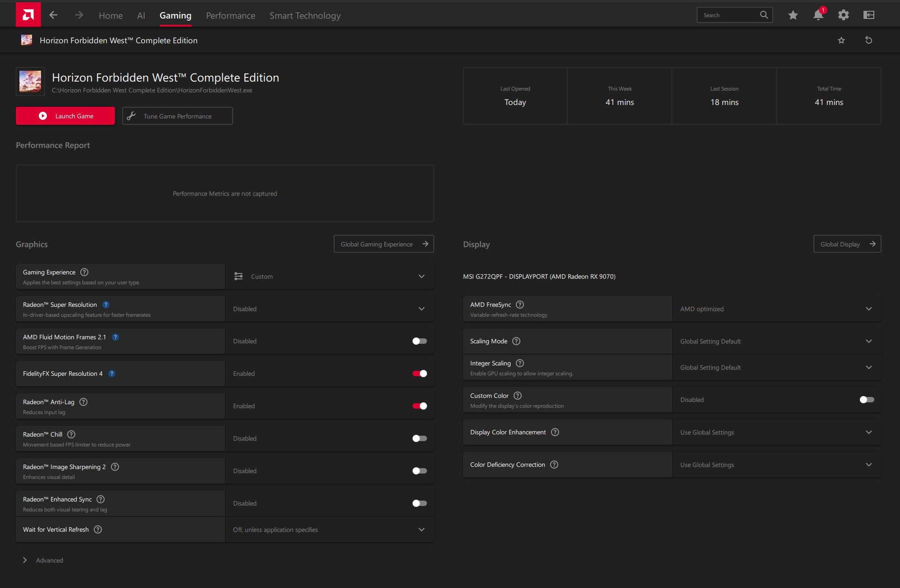This screenshot has width=900, height=588.
Task: Open help for Integer Scaling
Action: pyautogui.click(x=520, y=363)
